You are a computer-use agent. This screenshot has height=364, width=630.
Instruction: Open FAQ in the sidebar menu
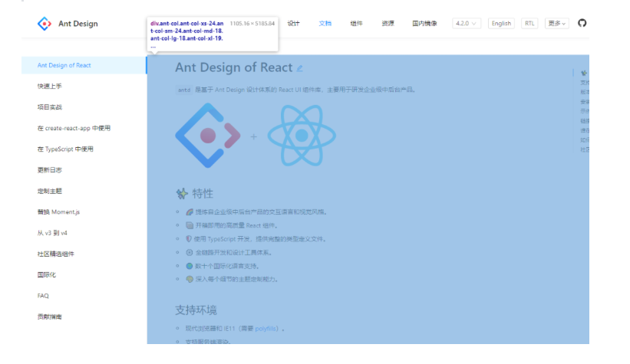click(x=43, y=295)
